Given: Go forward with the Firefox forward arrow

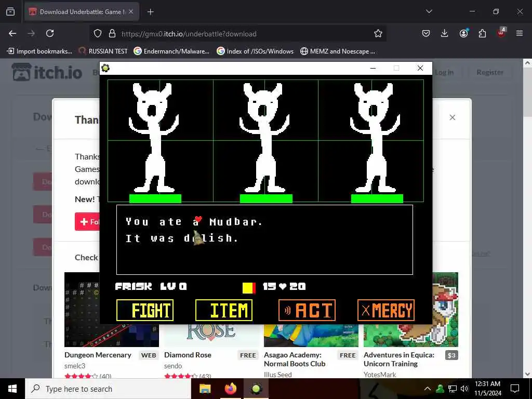Looking at the screenshot, I should pos(31,33).
